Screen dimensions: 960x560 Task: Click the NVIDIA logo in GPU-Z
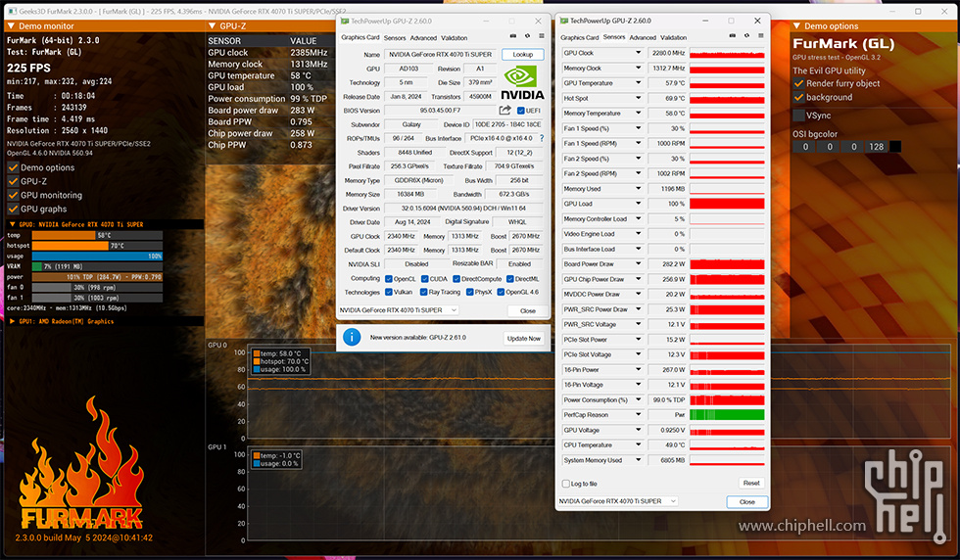(x=521, y=82)
